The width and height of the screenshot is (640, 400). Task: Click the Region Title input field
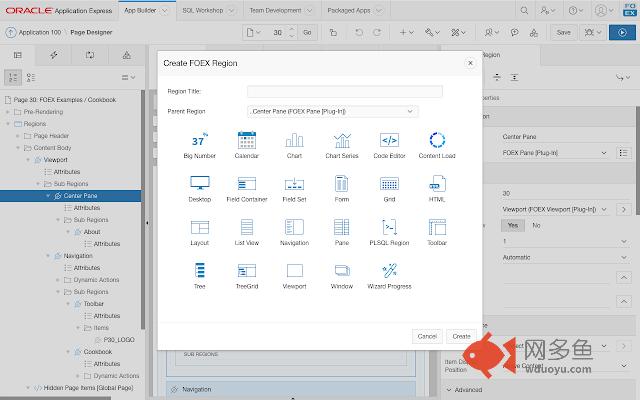345,91
